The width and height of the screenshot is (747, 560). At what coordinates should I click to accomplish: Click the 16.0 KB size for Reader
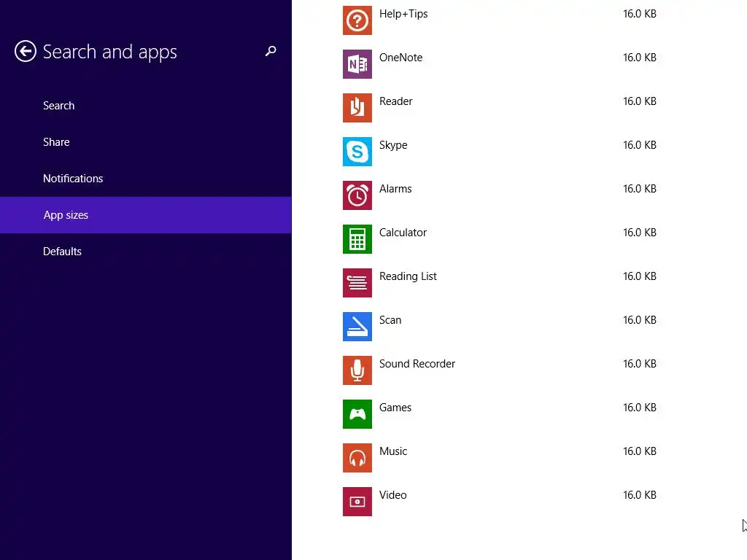click(640, 101)
